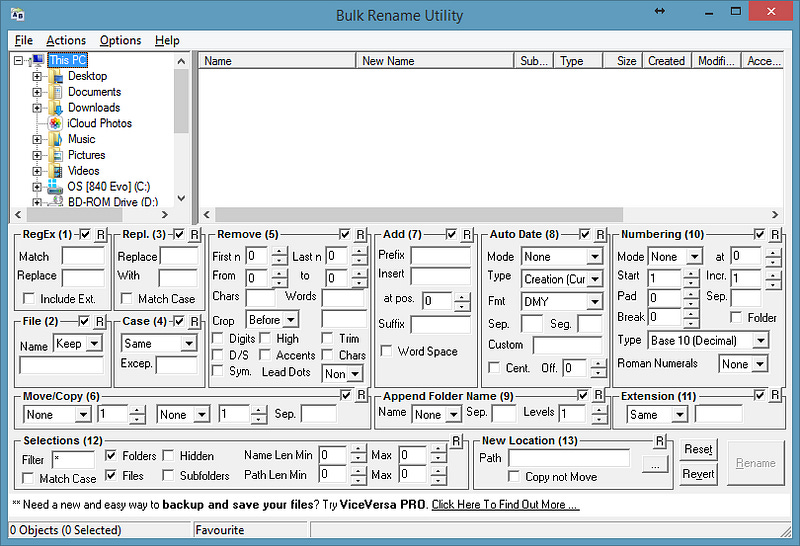The width and height of the screenshot is (800, 546).
Task: Open the File menu
Action: pos(23,40)
